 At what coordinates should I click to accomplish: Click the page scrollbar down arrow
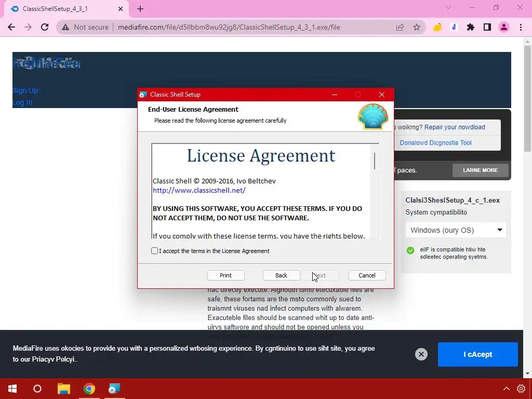tap(527, 374)
